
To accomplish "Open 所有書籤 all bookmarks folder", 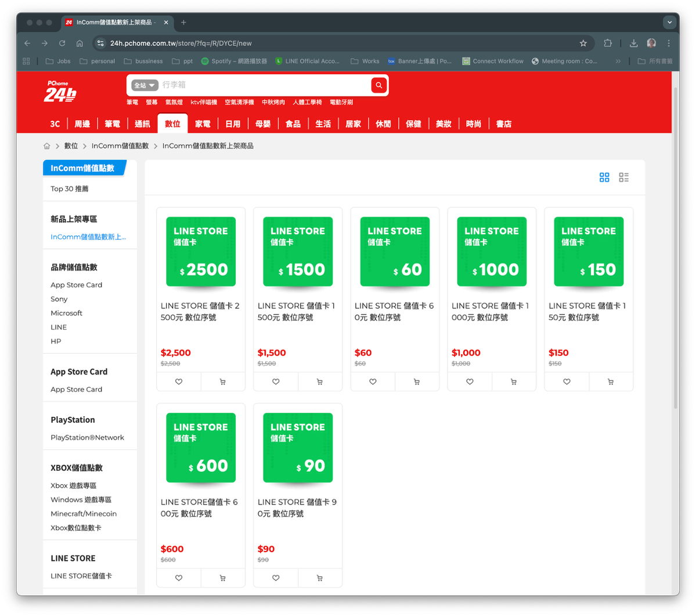I will 655,61.
